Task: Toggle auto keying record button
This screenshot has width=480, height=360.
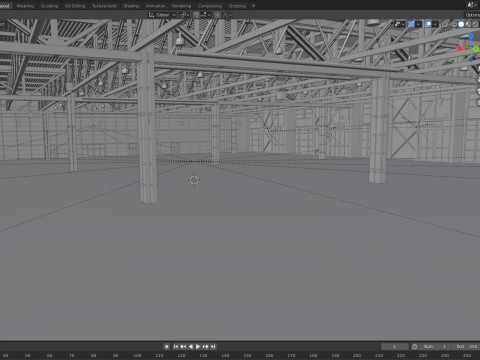Action: [167, 346]
